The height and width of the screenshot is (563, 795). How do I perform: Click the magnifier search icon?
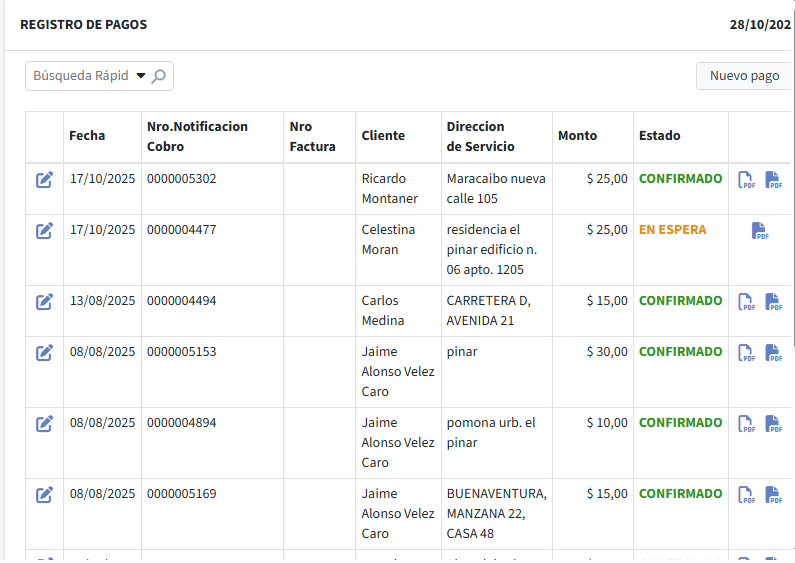(159, 76)
